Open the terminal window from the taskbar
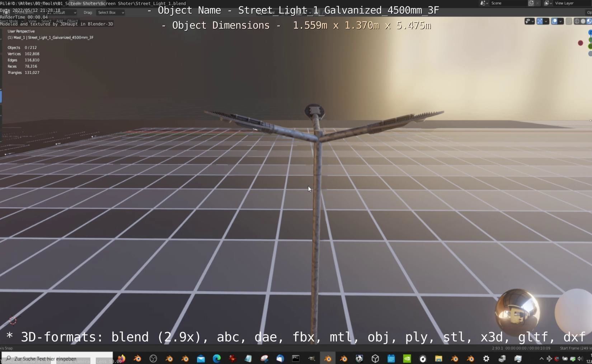 click(296, 358)
